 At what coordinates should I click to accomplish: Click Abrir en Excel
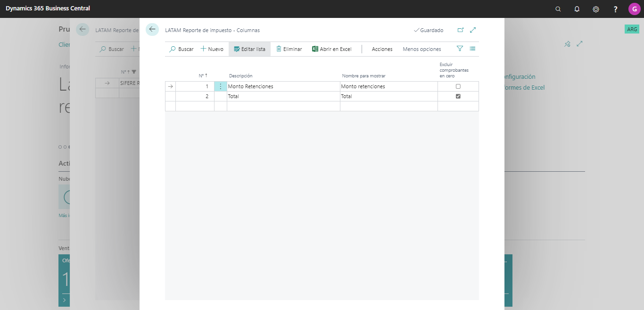(332, 49)
